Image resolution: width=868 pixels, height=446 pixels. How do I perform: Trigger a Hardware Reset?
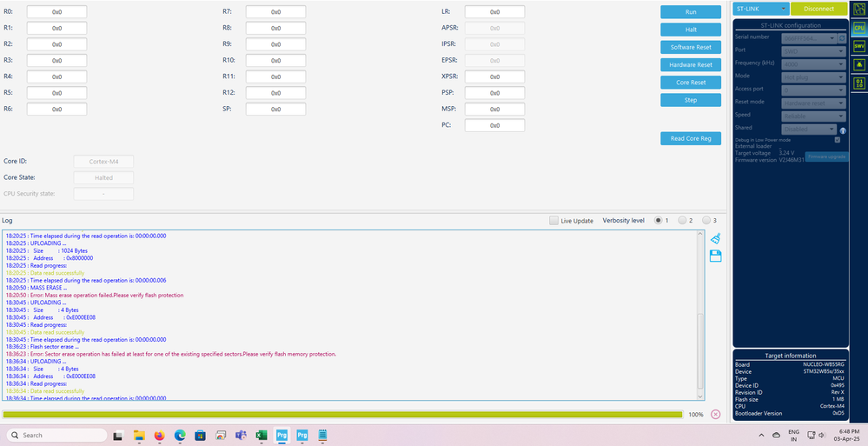pyautogui.click(x=691, y=65)
